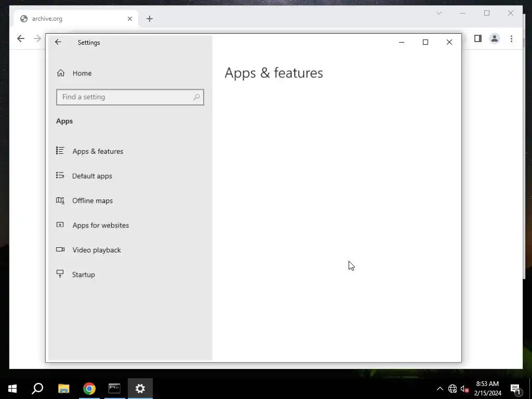Screen dimensions: 532x399
Task: Click the Offline maps map icon
Action: [60, 200]
